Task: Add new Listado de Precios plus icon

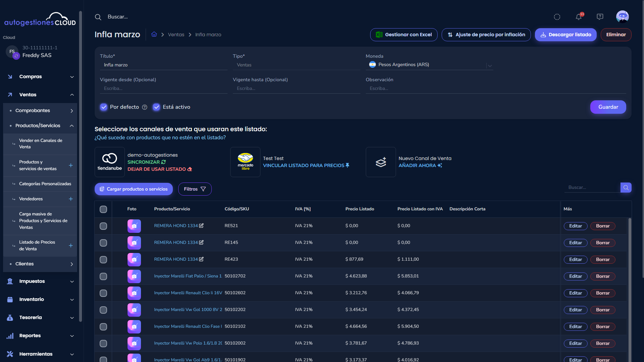Action: tap(71, 246)
